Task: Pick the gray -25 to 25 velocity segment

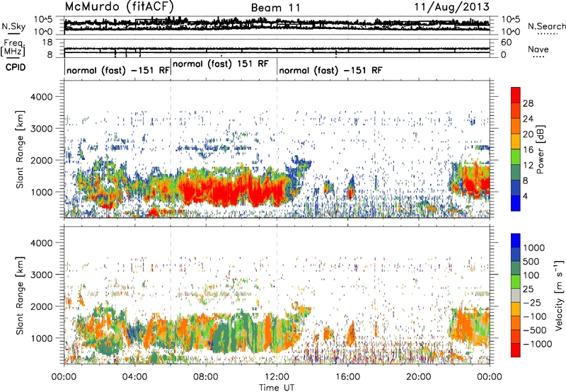Action: pos(516,295)
